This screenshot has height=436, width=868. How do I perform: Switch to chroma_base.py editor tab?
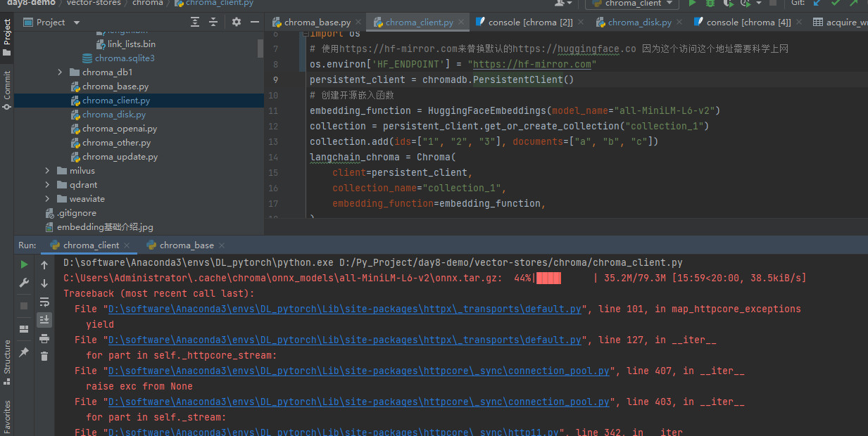(317, 23)
